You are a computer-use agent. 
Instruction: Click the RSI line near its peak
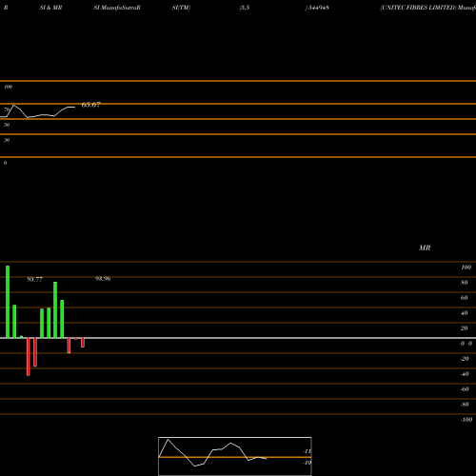[13, 106]
